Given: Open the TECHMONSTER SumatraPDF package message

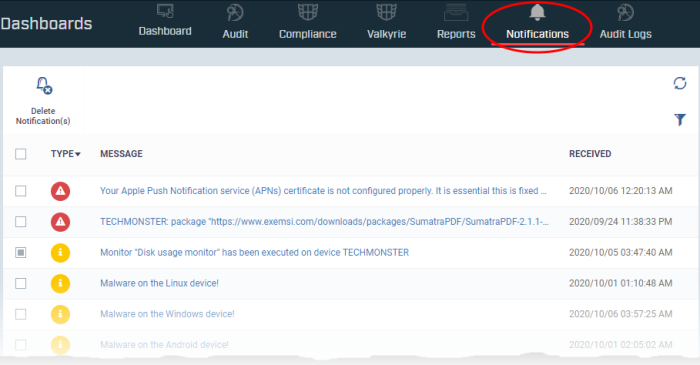Looking at the screenshot, I should (325, 222).
